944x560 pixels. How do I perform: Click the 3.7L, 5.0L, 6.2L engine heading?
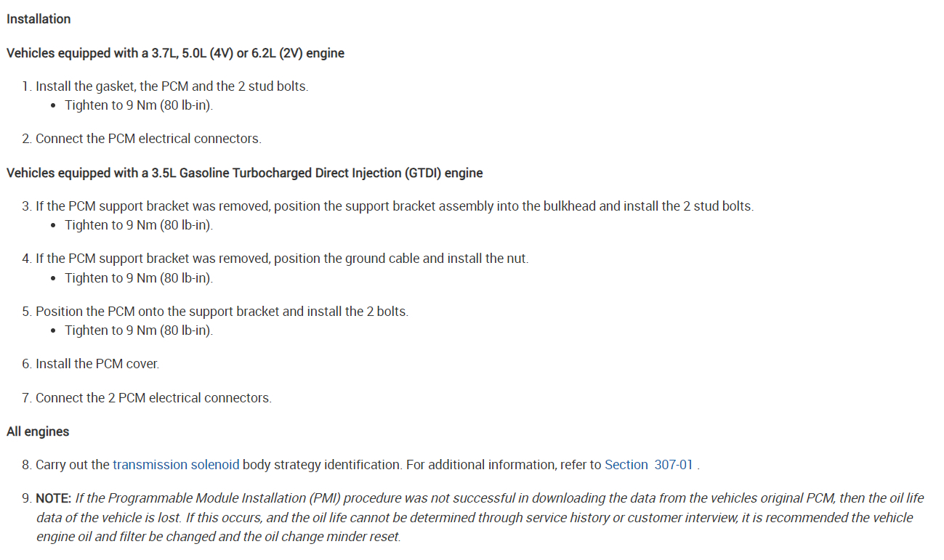tap(175, 53)
